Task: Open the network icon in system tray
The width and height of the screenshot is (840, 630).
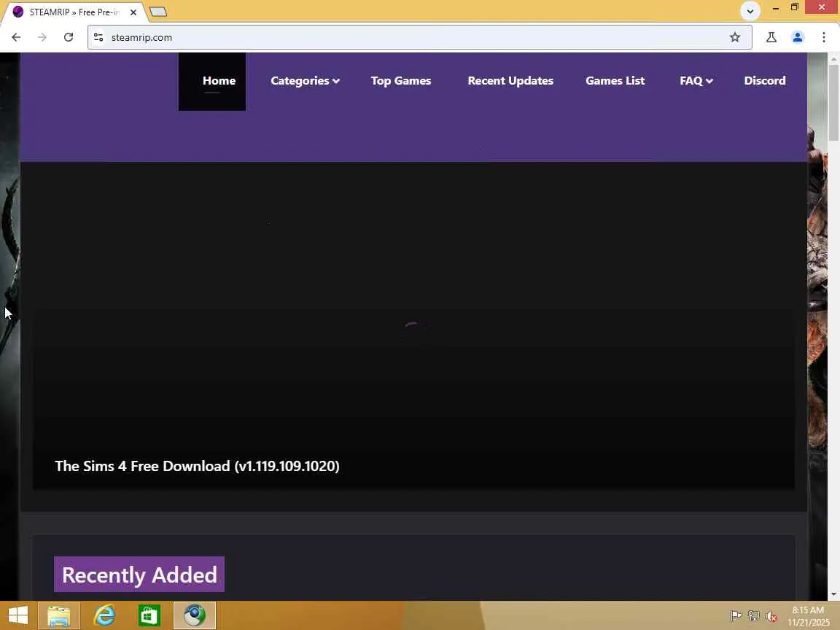Action: 754,616
